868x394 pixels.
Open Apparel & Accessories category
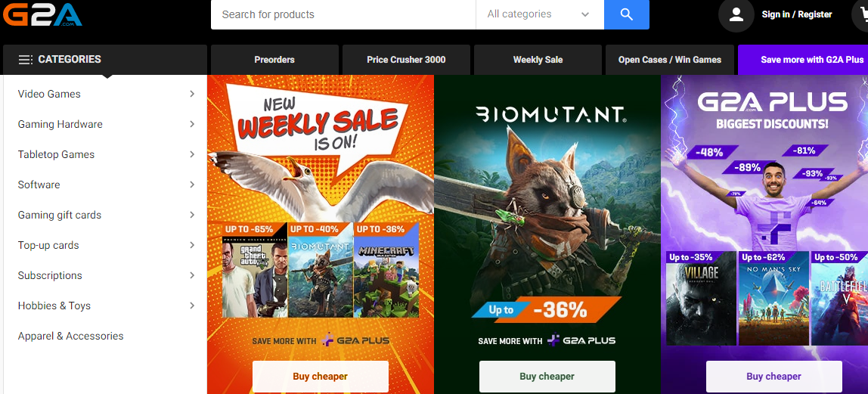(71, 336)
